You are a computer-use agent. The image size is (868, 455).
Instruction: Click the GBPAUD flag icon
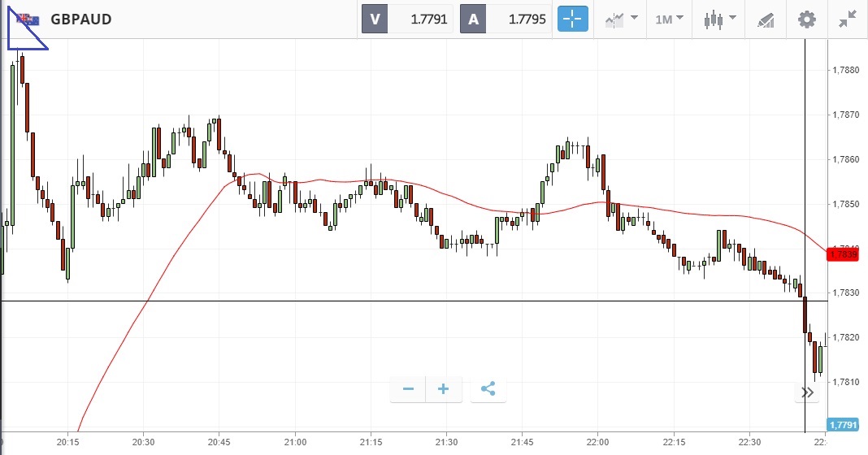point(28,19)
